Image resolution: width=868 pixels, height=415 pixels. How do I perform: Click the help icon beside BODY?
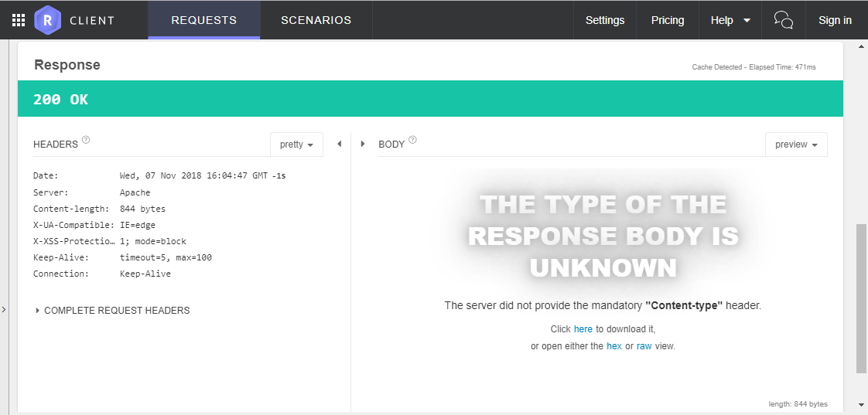coord(412,141)
